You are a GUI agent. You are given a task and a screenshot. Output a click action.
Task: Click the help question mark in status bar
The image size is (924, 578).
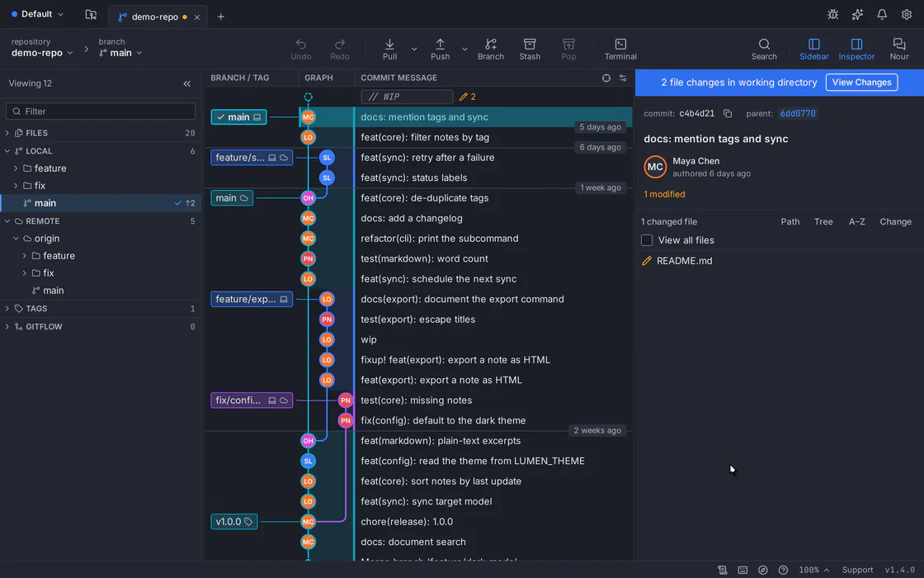783,570
